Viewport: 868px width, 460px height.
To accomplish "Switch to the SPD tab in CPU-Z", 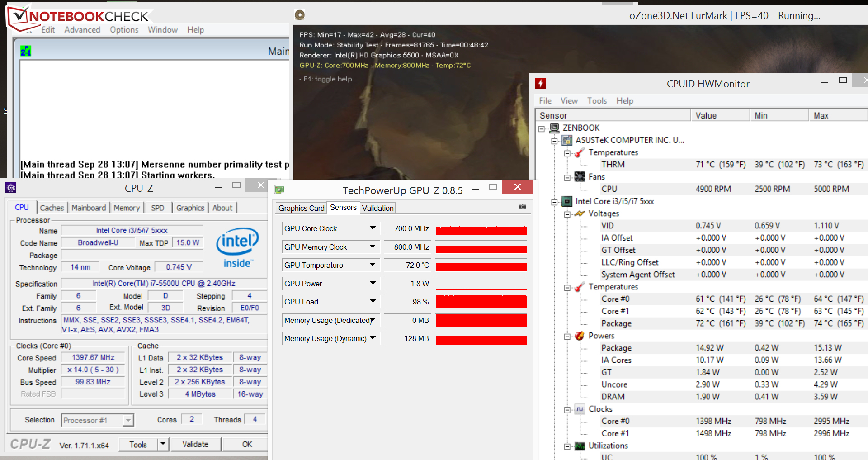I will point(158,208).
